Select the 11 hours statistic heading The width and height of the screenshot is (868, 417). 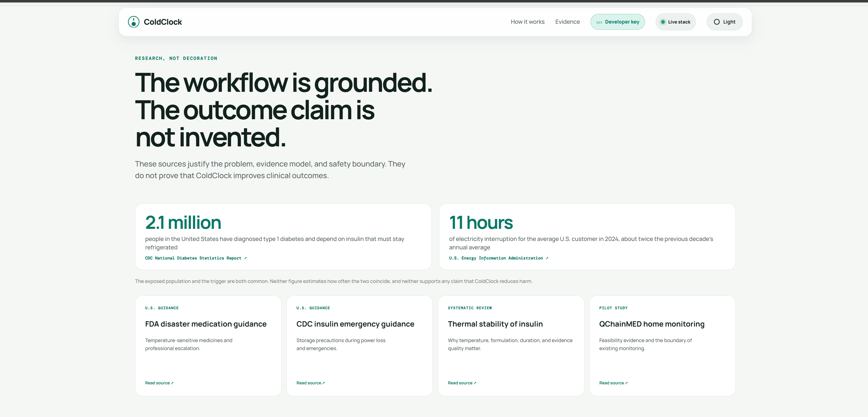click(x=481, y=222)
